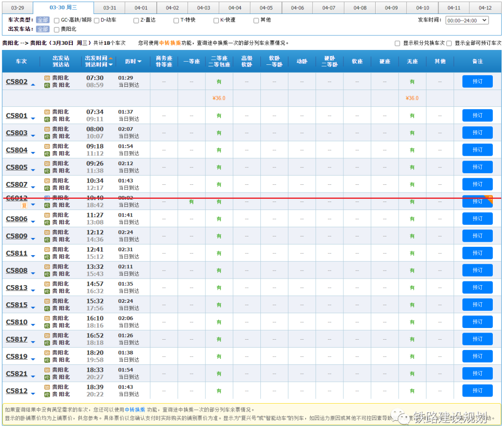Expand price details arrow for C5810
The height and width of the screenshot is (440, 504).
[x=33, y=325]
